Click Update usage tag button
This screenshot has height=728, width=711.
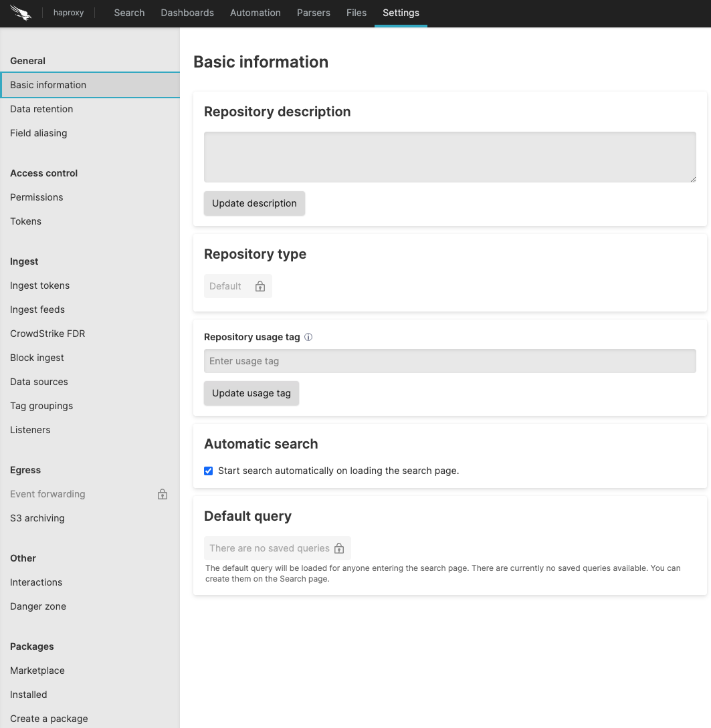pos(251,393)
